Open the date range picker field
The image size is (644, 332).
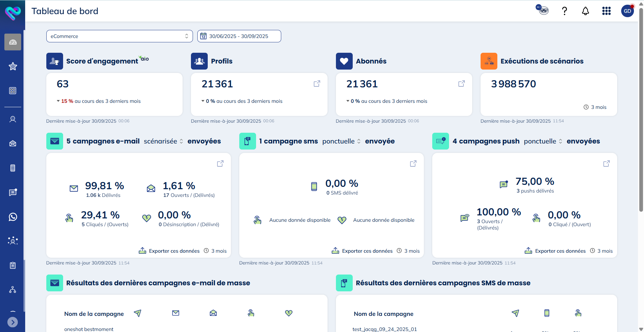pos(239,36)
